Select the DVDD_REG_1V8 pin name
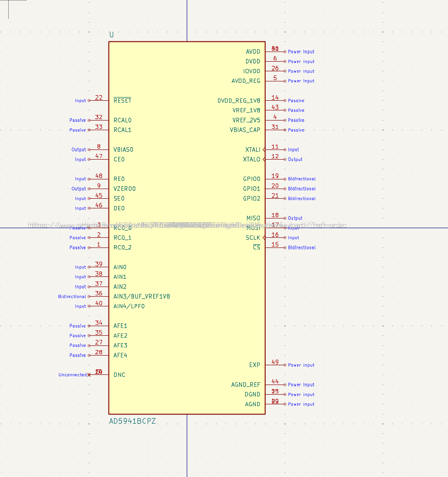This screenshot has width=448, height=477. [x=239, y=101]
